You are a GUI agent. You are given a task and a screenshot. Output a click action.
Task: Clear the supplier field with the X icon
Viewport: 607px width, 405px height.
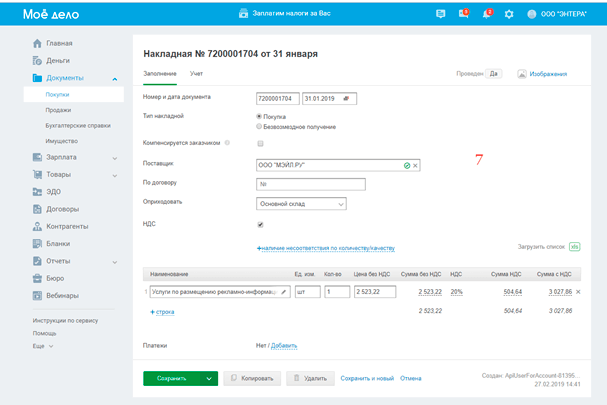[415, 164]
